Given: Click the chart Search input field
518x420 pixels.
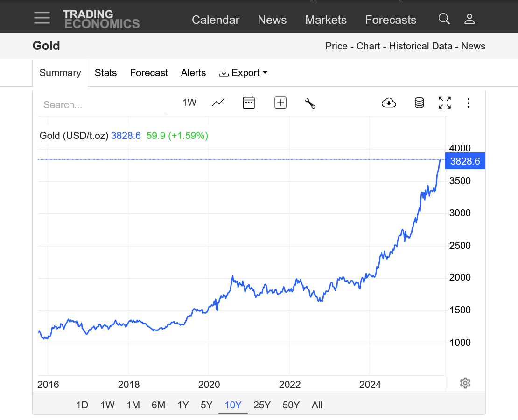Looking at the screenshot, I should [x=102, y=105].
